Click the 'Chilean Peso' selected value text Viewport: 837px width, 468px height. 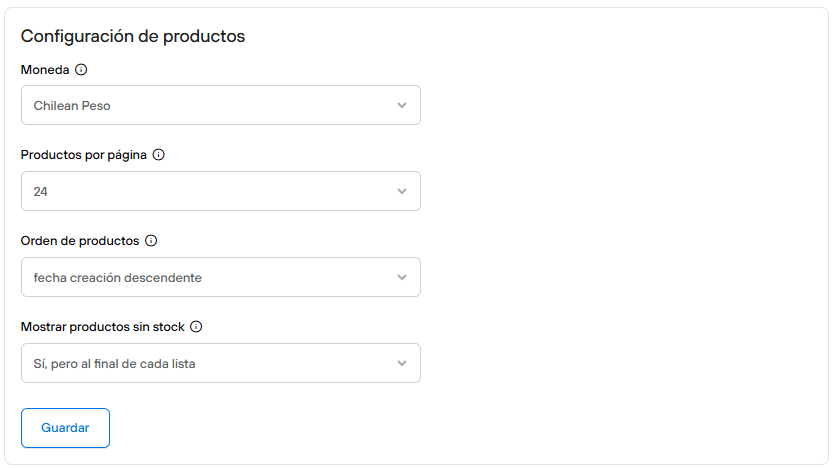coord(72,105)
